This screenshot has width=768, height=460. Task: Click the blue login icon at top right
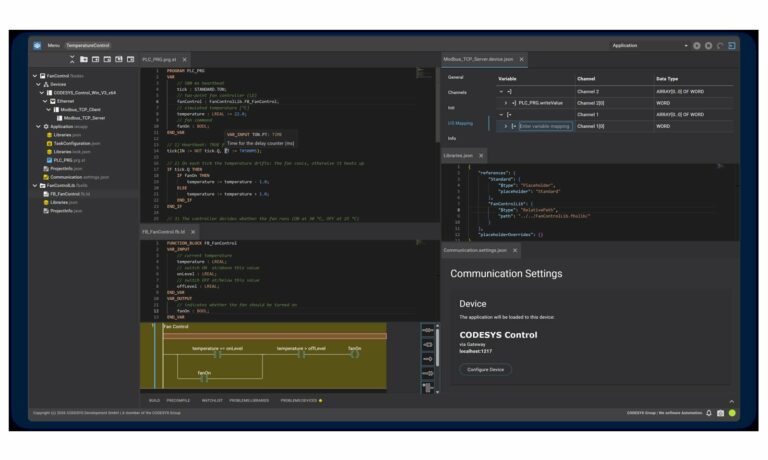(732, 46)
